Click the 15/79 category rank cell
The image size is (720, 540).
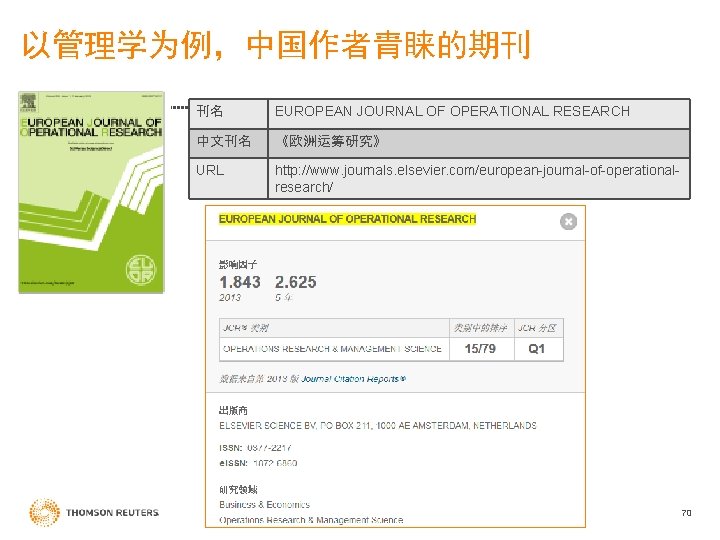[x=480, y=349]
